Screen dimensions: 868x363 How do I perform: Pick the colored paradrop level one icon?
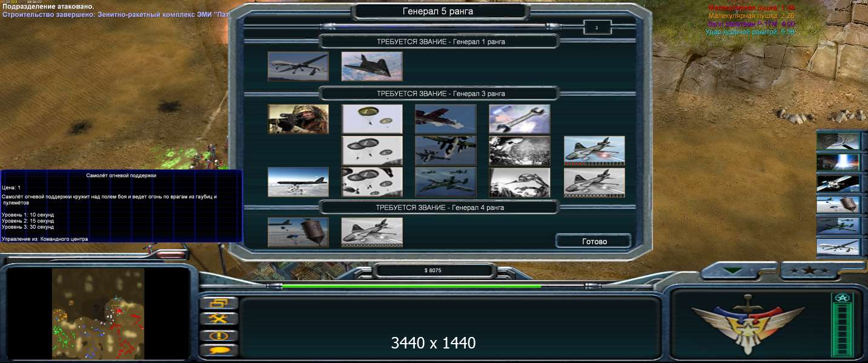pyautogui.click(x=372, y=119)
